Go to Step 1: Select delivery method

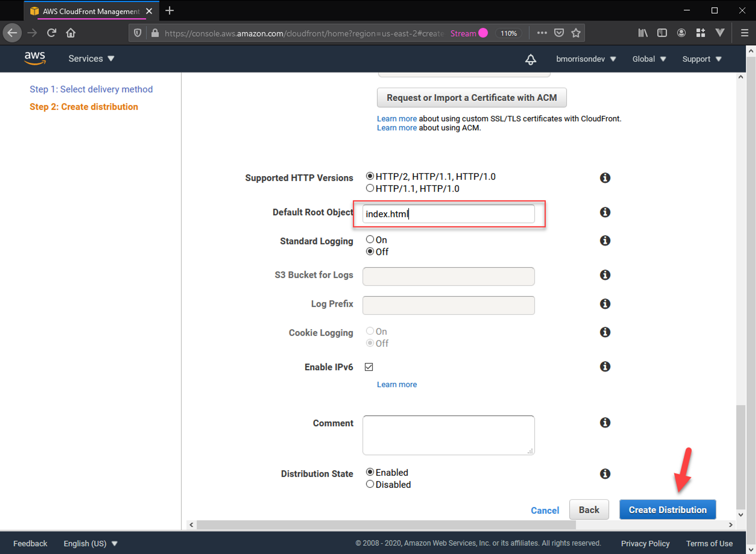[x=91, y=89]
